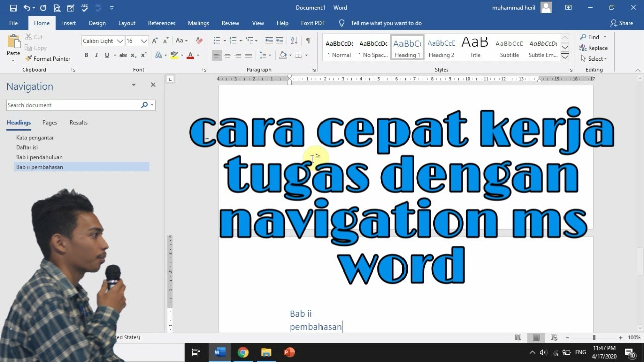Switch to the Insert ribbon tab
644x362 pixels.
[69, 23]
